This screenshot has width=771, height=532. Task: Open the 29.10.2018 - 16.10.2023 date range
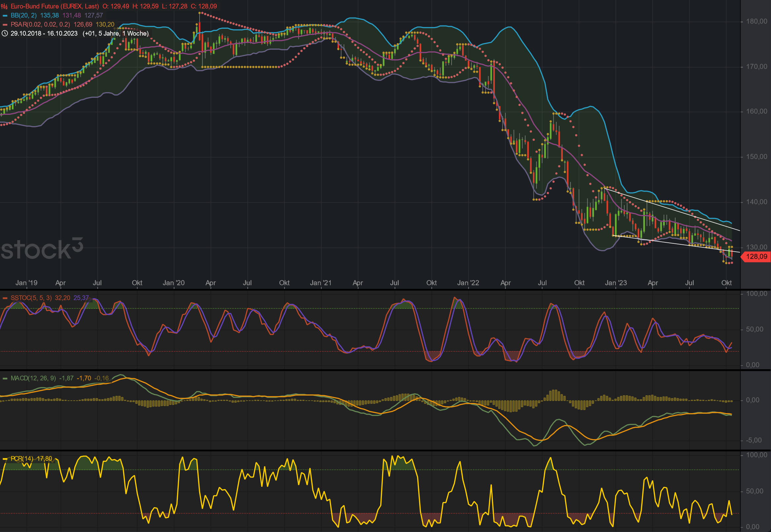point(44,34)
